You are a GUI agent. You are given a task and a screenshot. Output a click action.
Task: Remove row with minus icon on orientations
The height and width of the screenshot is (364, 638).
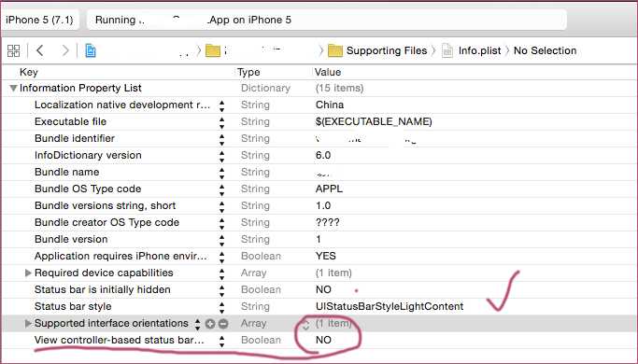click(x=223, y=324)
